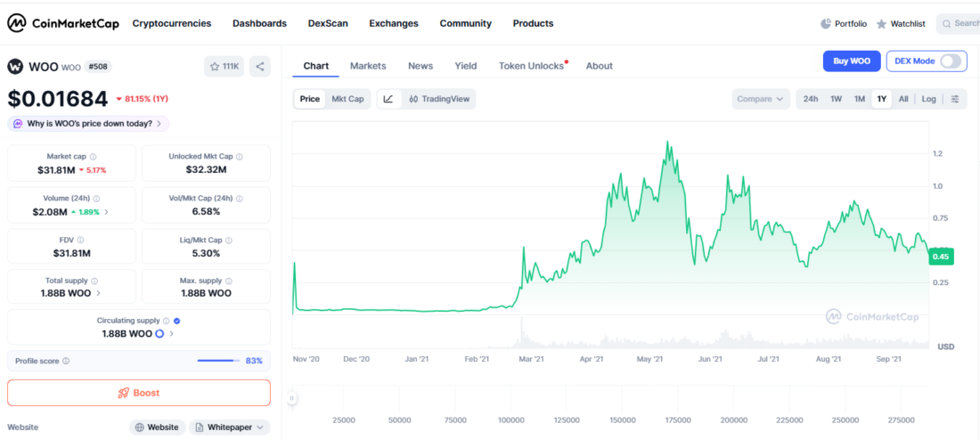
Task: Select the All time range
Action: [x=903, y=99]
